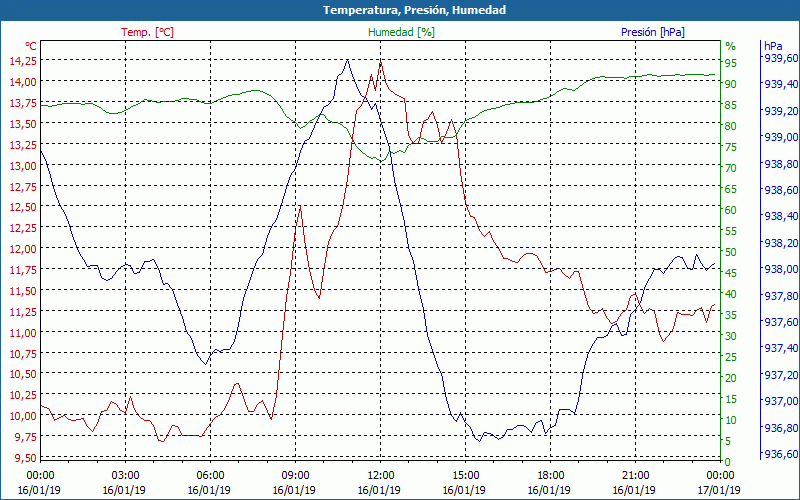Select the 21:00 time axis label

(x=635, y=476)
